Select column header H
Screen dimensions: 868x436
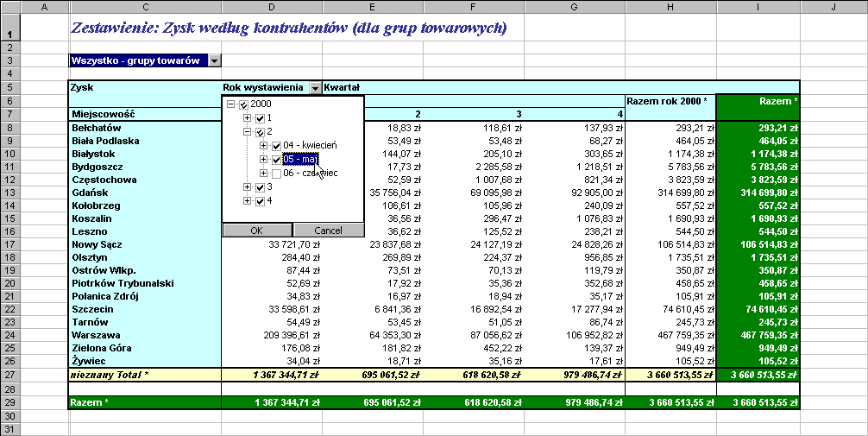670,7
